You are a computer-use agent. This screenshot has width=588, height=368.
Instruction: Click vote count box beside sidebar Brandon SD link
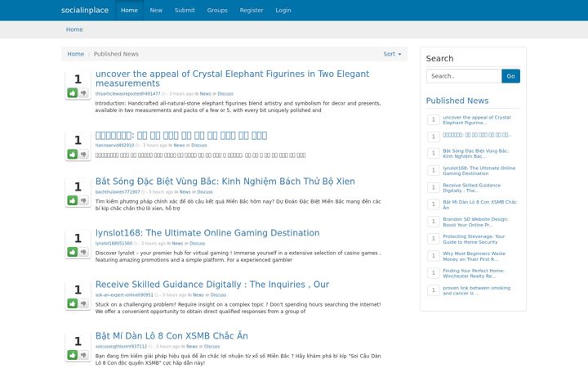pos(433,222)
